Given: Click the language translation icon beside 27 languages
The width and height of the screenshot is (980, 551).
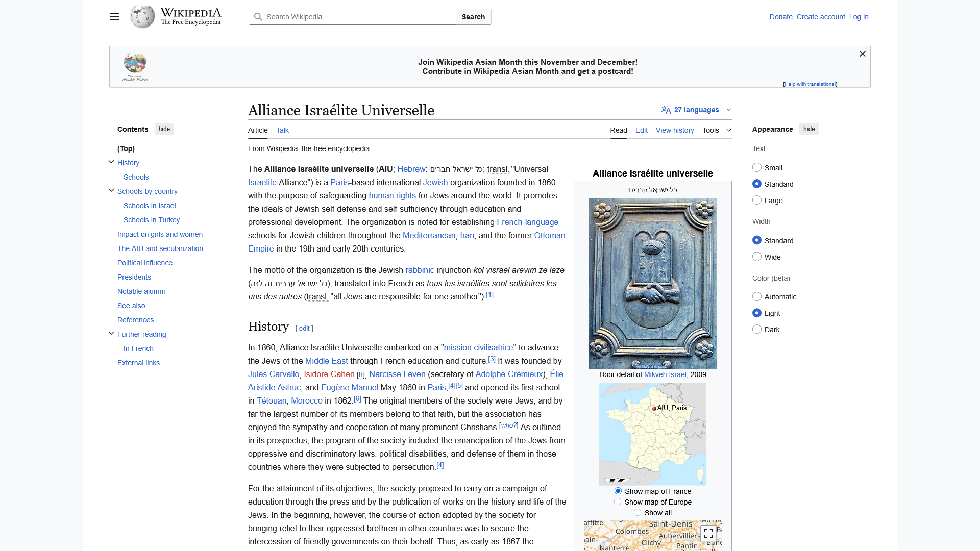Looking at the screenshot, I should [x=666, y=110].
